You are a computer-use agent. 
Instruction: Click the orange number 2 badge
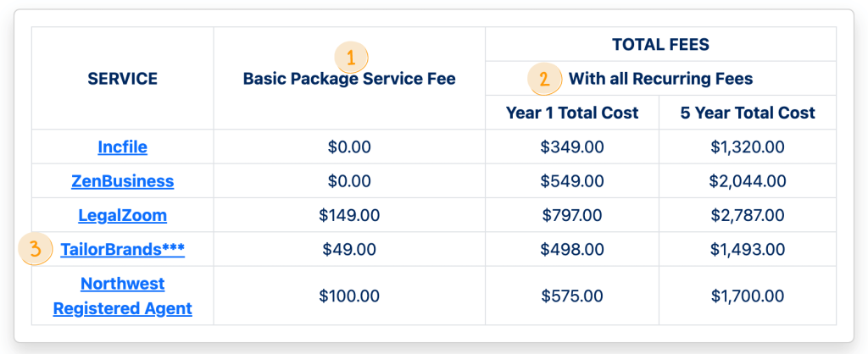pyautogui.click(x=544, y=79)
